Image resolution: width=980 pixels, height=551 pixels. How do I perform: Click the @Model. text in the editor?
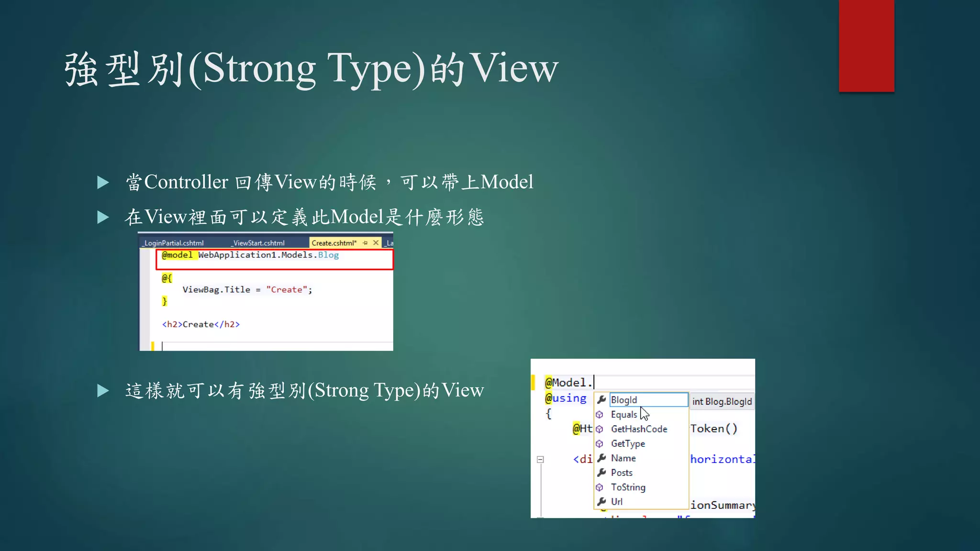click(568, 383)
